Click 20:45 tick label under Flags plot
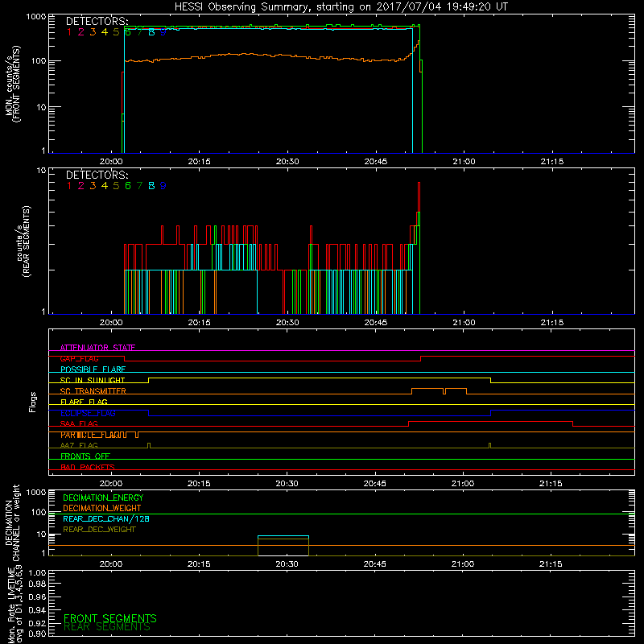The height and width of the screenshot is (644, 644). click(x=374, y=484)
